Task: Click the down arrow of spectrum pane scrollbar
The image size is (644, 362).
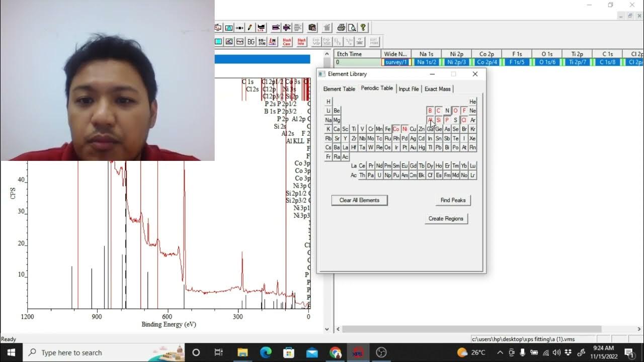Action: (327, 329)
